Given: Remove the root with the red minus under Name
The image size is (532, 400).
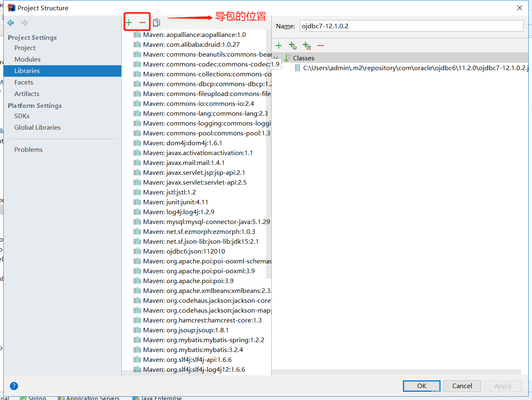Looking at the screenshot, I should [x=321, y=46].
